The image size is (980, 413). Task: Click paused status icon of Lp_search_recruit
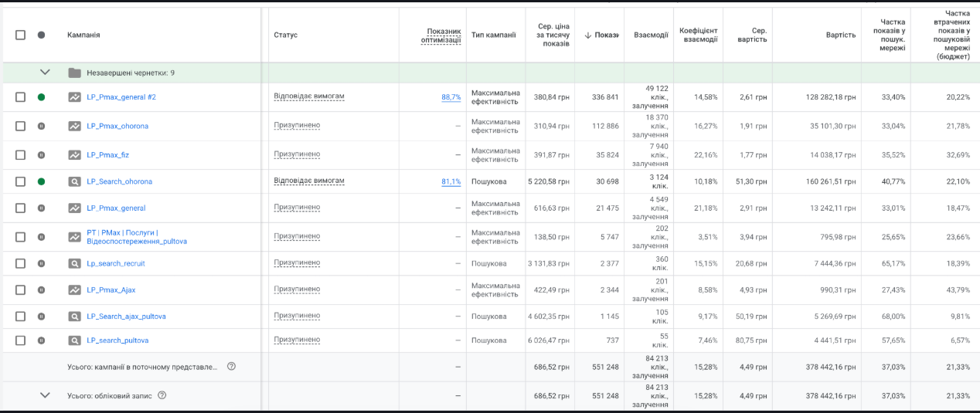[x=41, y=263]
